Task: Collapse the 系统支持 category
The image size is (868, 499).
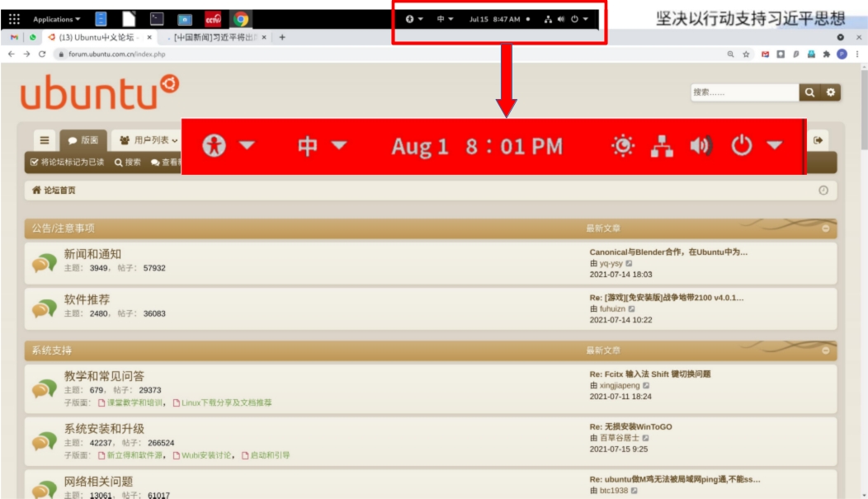Action: 825,351
